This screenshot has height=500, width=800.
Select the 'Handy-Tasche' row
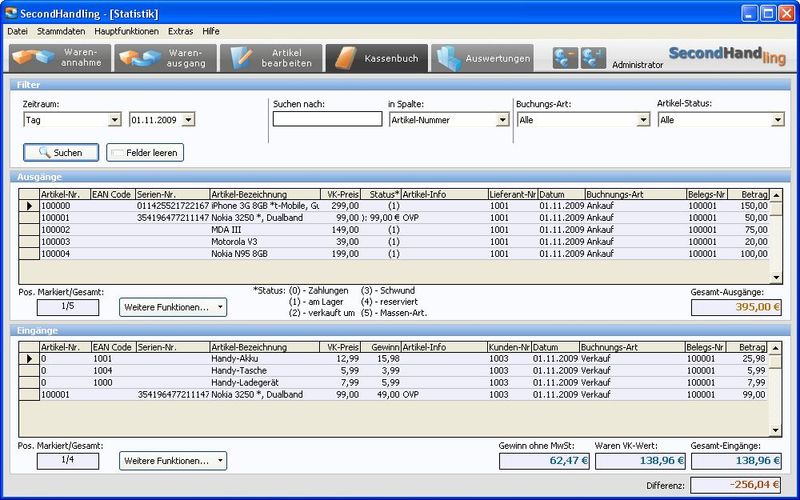point(393,370)
